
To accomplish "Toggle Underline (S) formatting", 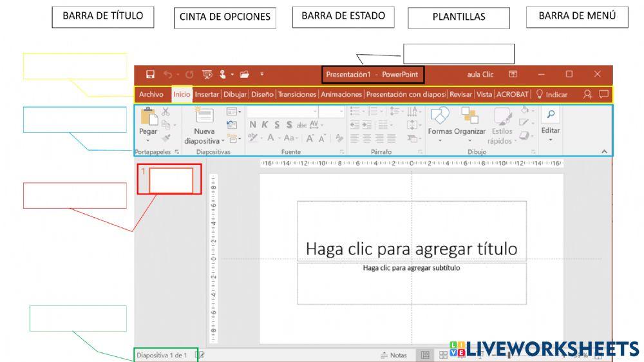I will coord(277,124).
